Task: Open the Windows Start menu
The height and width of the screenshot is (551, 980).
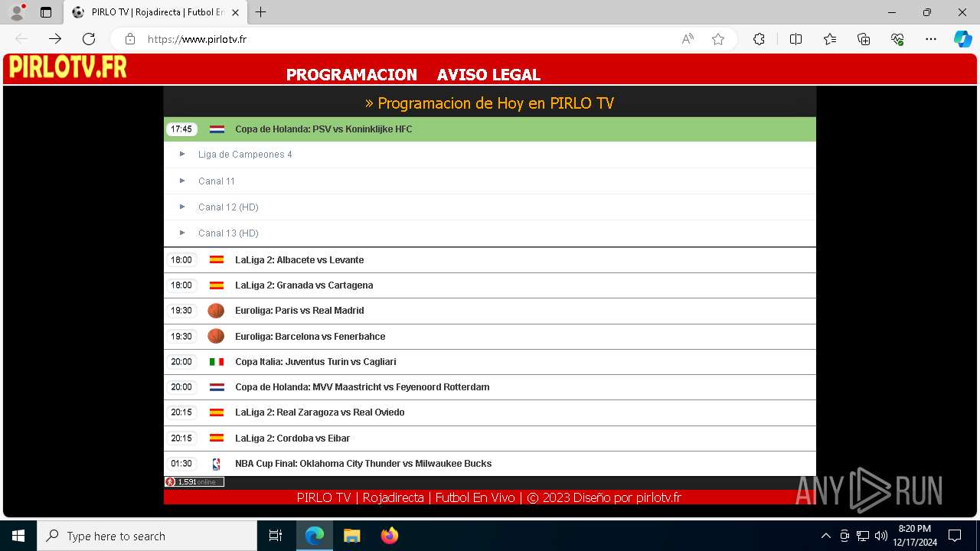Action: coord(18,536)
